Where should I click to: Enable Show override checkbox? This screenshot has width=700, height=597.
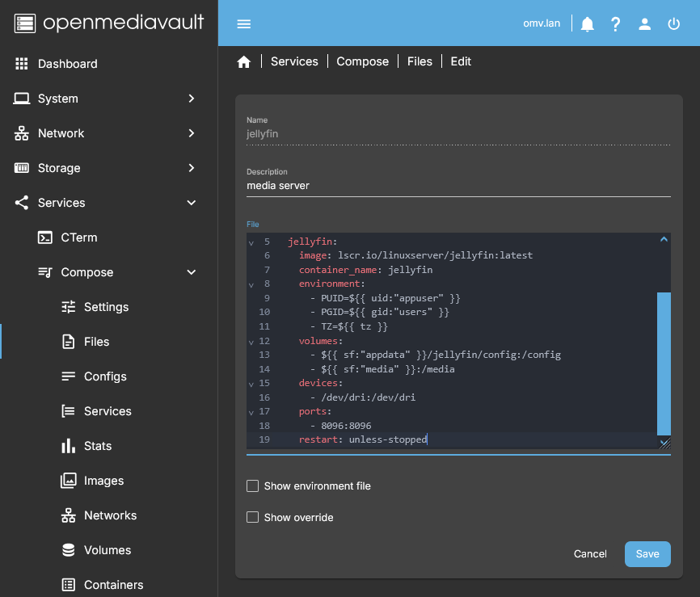(253, 517)
